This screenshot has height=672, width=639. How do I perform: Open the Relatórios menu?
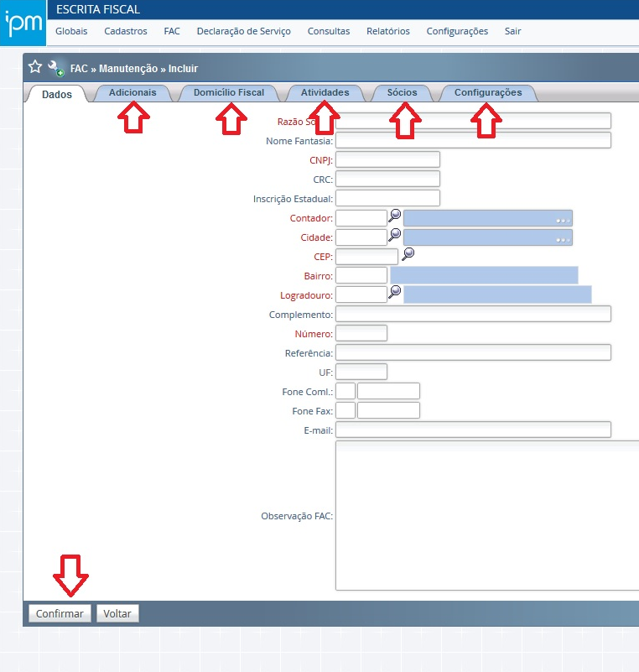[x=387, y=31]
